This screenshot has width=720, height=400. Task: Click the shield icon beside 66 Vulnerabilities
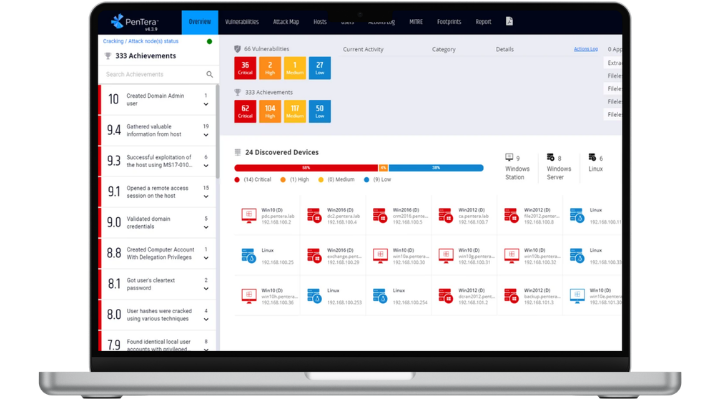click(237, 49)
